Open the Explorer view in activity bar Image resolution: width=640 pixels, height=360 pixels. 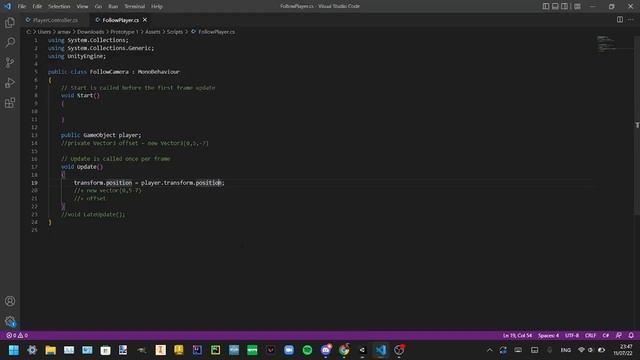pos(10,22)
